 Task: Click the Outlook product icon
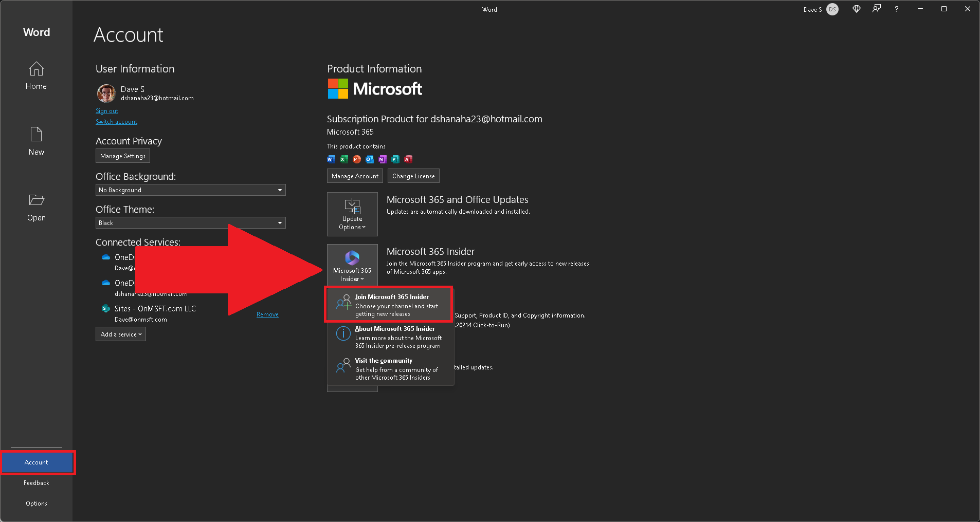(370, 159)
